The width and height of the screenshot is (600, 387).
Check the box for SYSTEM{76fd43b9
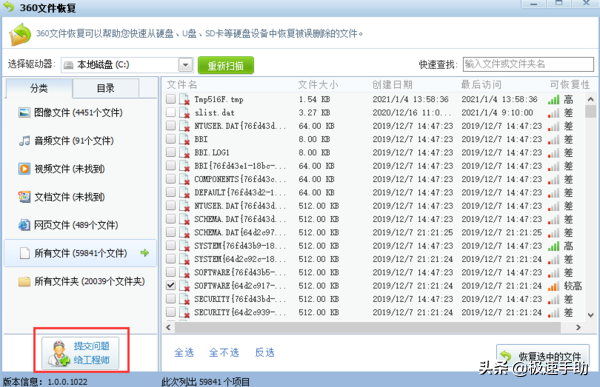click(171, 245)
